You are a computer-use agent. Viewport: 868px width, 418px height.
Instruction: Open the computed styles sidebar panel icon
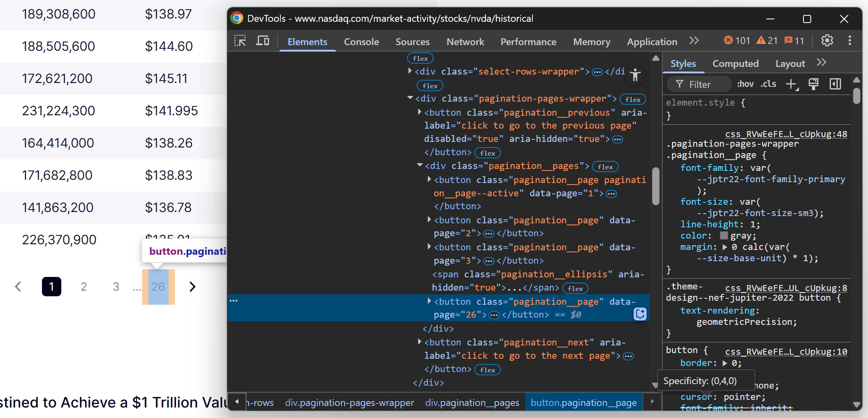(x=835, y=84)
